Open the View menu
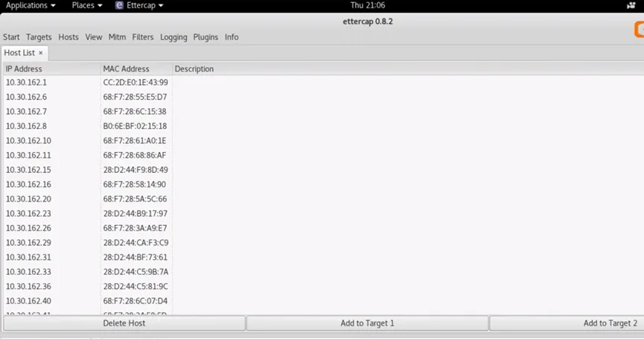Screen dimensions: 644x339 pyautogui.click(x=94, y=37)
